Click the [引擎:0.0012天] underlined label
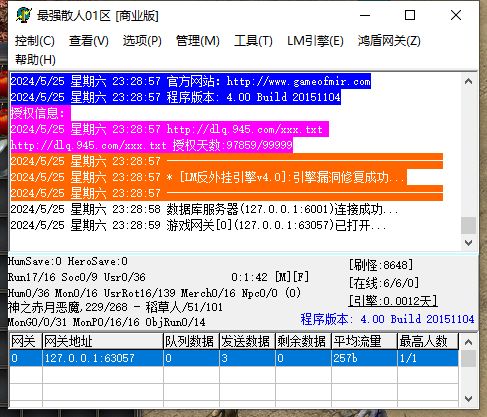 coord(393,301)
